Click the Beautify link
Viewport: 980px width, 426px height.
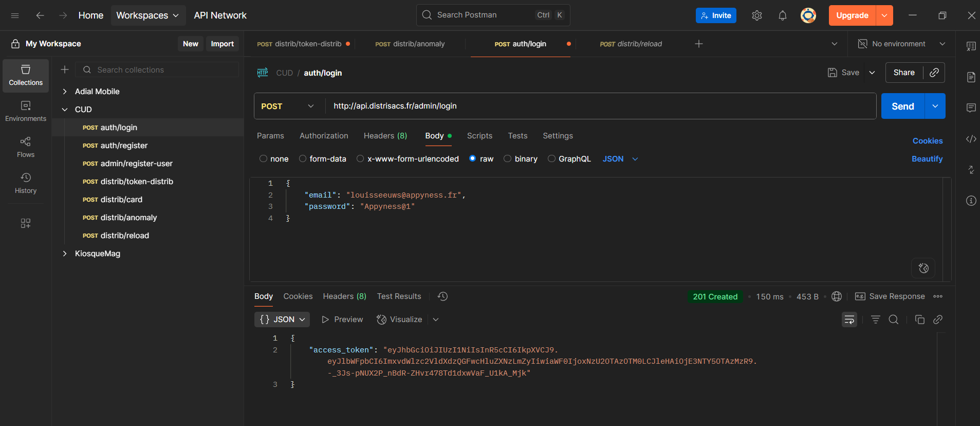click(927, 159)
